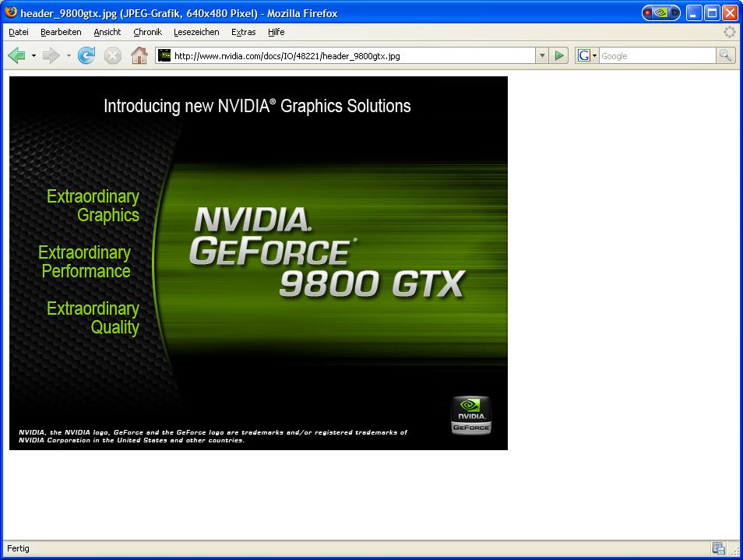
Task: Click the stop loading button
Action: click(113, 55)
